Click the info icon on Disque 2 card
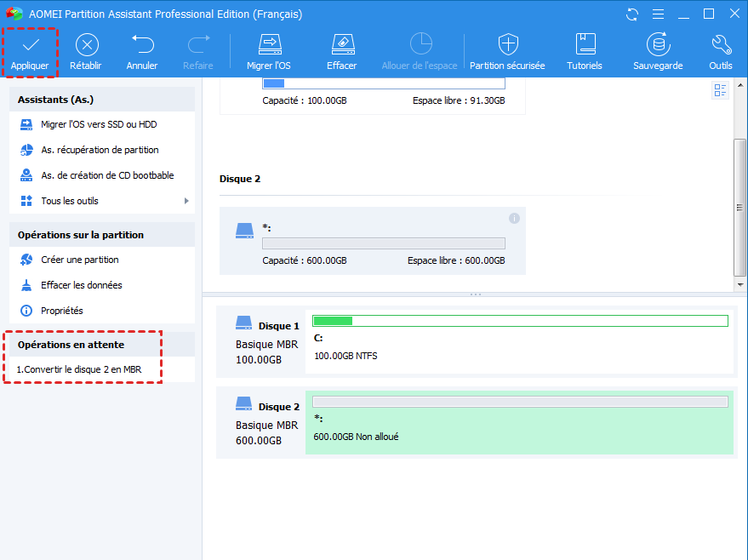This screenshot has width=748, height=560. pos(514,219)
